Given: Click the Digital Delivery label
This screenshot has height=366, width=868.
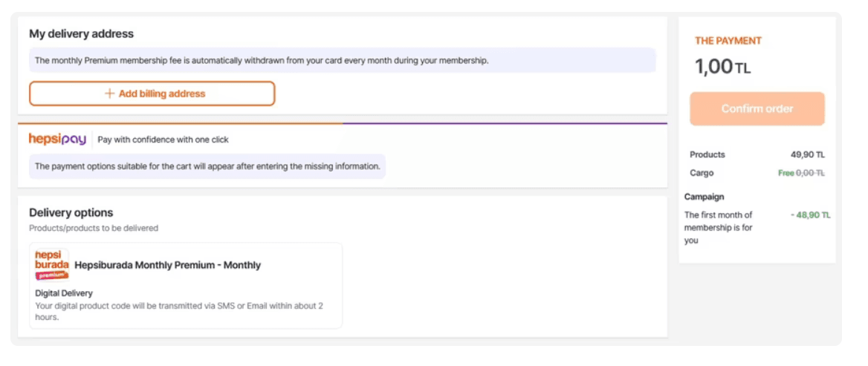Looking at the screenshot, I should tap(64, 293).
